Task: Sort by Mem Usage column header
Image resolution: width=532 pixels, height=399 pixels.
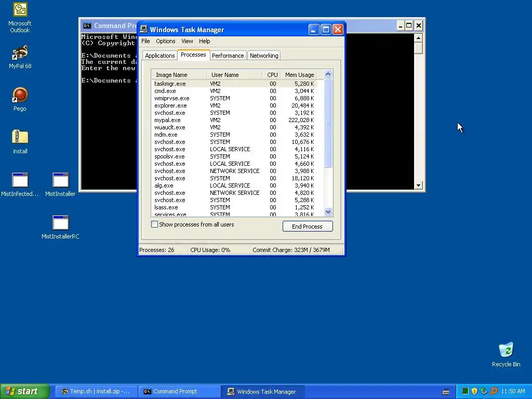Action: click(299, 75)
